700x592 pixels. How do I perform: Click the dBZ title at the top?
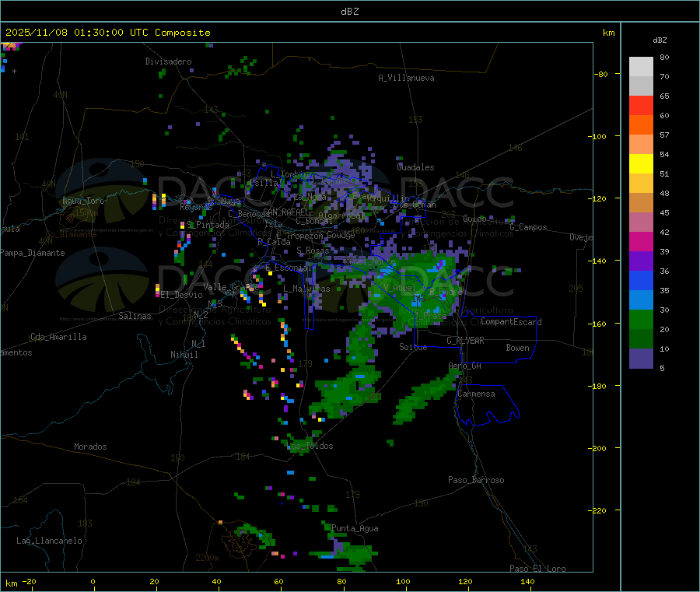(349, 12)
